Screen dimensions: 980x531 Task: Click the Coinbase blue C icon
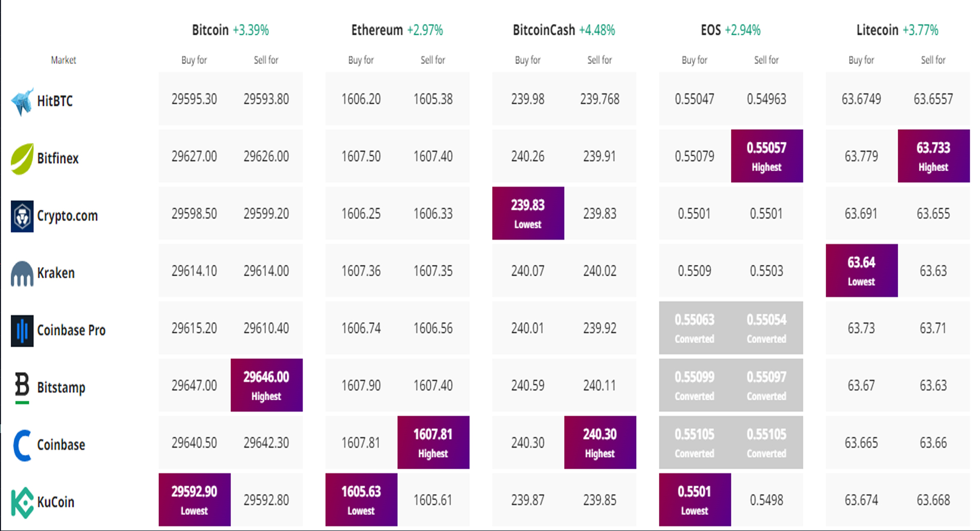22,445
